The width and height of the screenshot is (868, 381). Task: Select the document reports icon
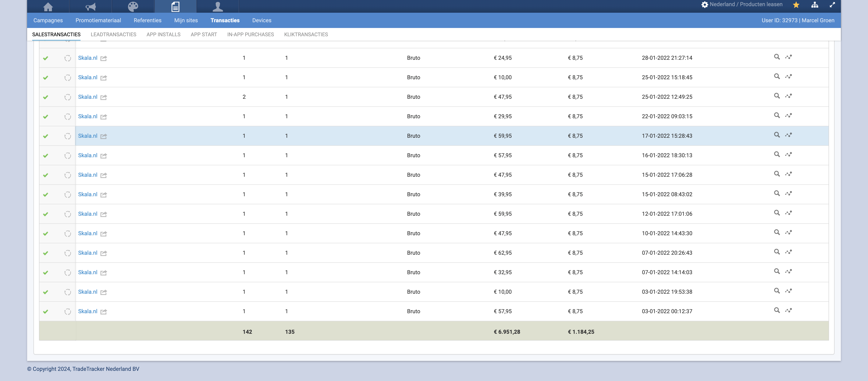pyautogui.click(x=175, y=6)
